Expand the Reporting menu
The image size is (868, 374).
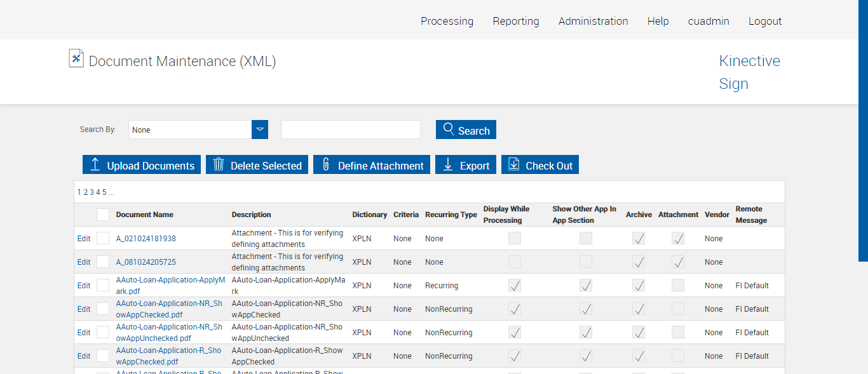[515, 21]
